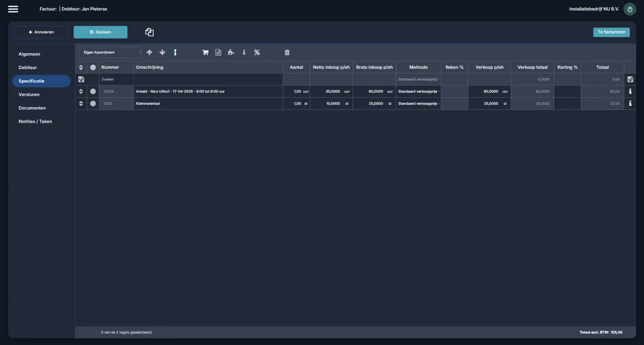Select the Specificatie section

(x=41, y=81)
